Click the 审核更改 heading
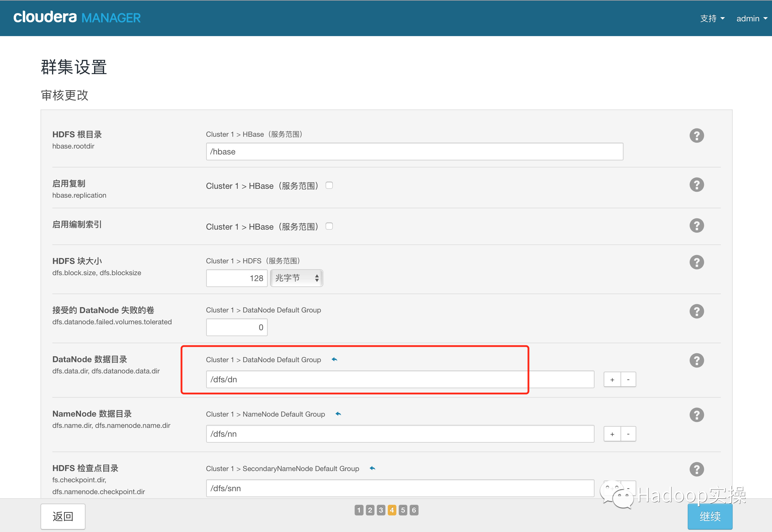The width and height of the screenshot is (772, 532). (x=65, y=95)
